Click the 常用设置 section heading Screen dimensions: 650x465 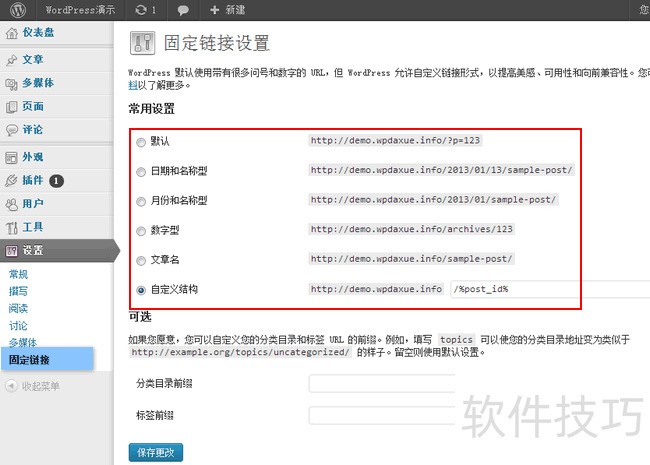point(151,109)
